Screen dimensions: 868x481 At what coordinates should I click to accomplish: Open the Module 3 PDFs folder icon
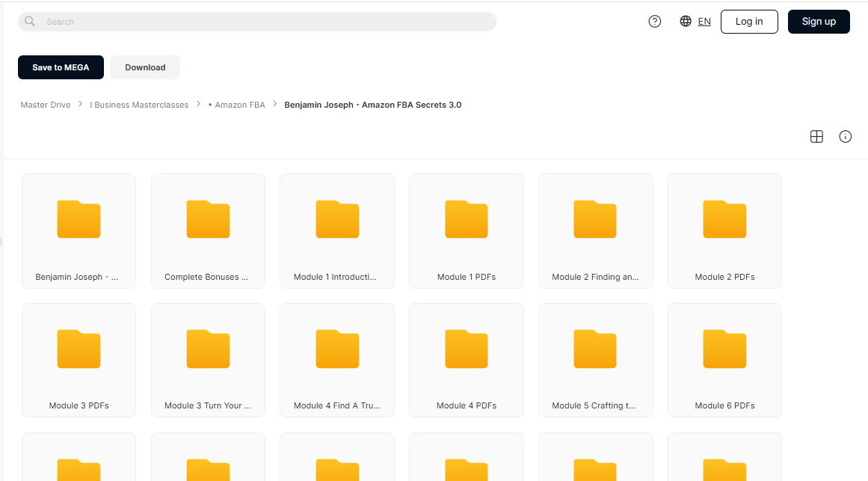tap(79, 349)
